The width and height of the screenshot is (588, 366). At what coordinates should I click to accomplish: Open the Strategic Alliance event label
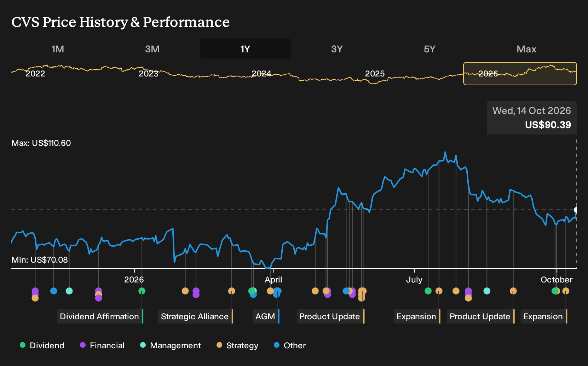click(x=195, y=316)
